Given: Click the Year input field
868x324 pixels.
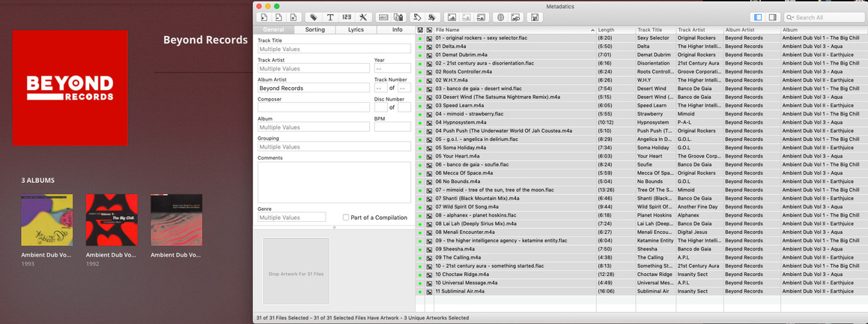Looking at the screenshot, I should [392, 68].
